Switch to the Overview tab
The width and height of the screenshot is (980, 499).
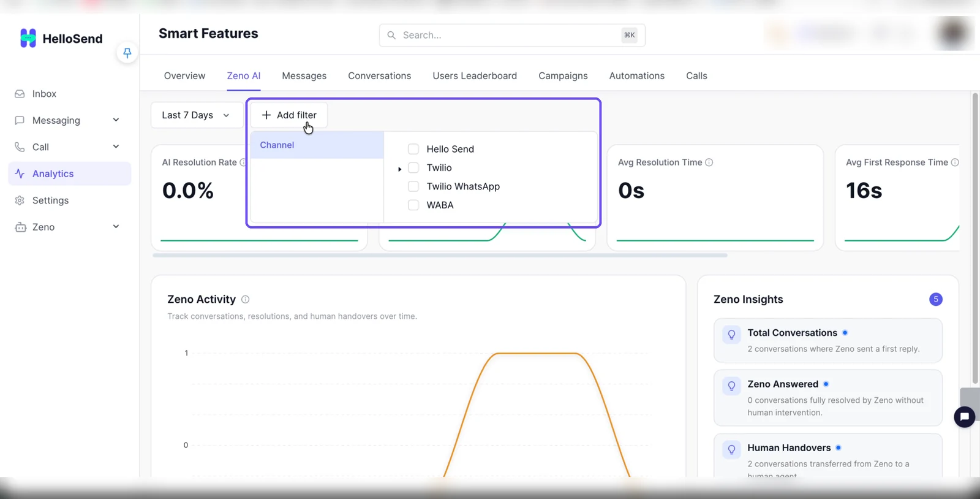click(184, 76)
